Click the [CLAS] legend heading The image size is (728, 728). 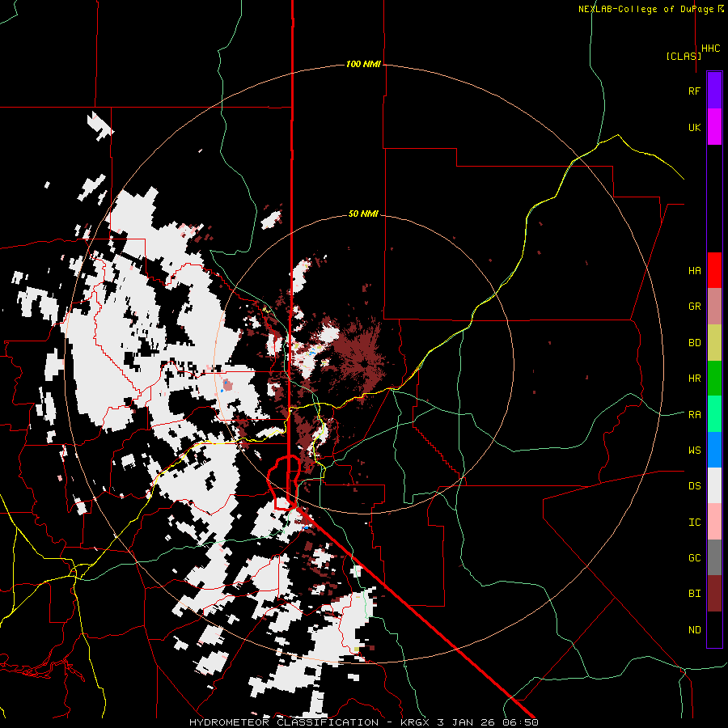[x=684, y=56]
